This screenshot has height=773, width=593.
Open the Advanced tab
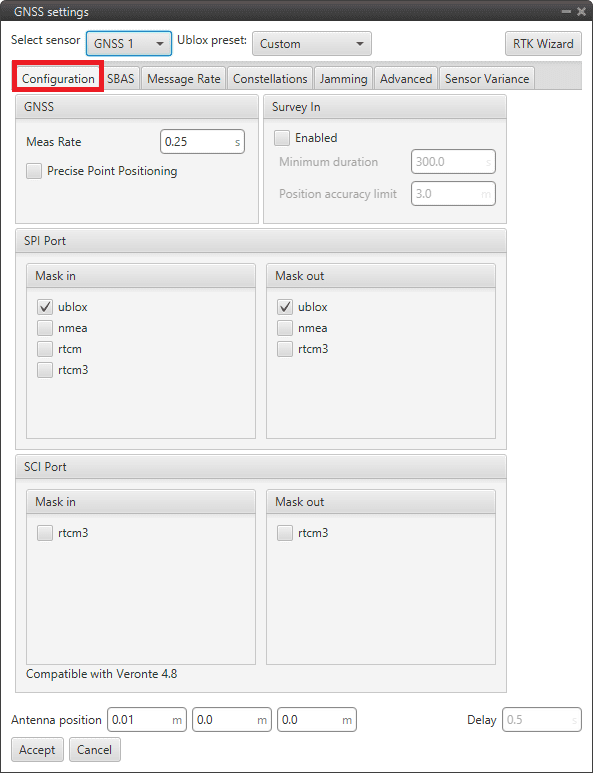[x=406, y=79]
